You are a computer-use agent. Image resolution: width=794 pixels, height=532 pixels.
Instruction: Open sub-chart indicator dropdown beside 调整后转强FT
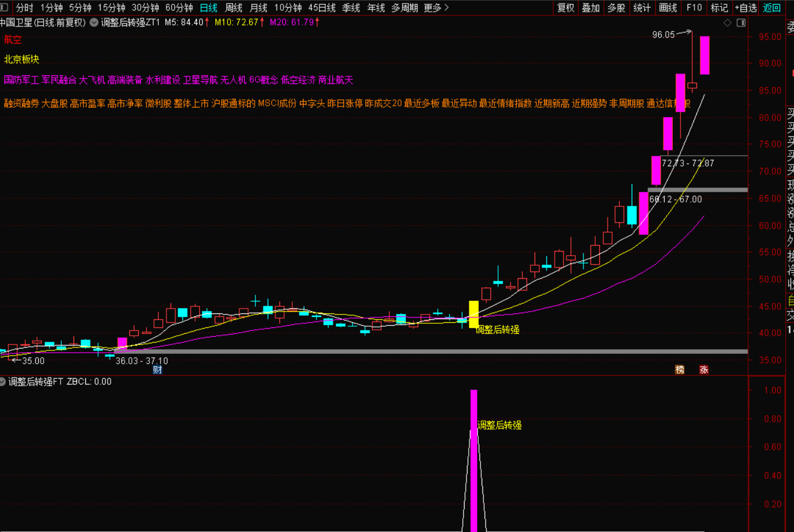pos(3,382)
